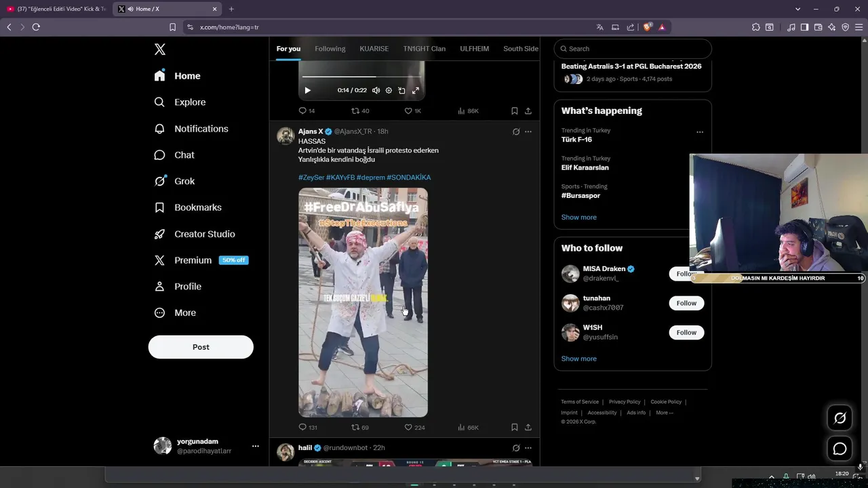Switch to the ULFHEIM tab
The height and width of the screenshot is (488, 868).
475,49
